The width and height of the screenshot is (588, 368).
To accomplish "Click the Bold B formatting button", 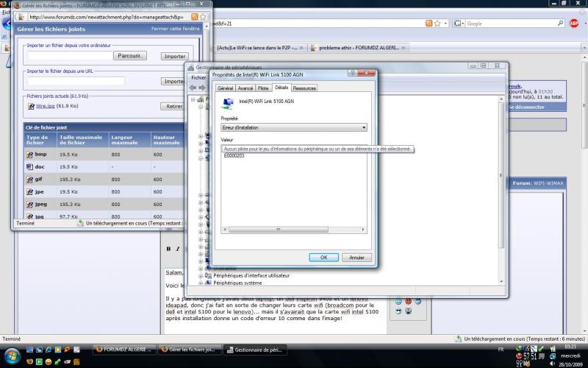I will (x=168, y=249).
